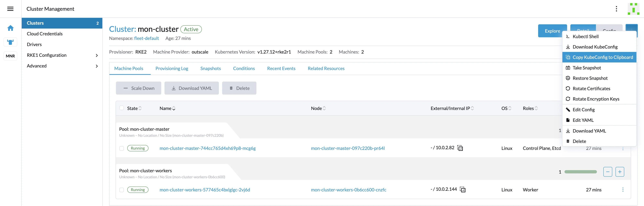Check the mon-cluster-master machine row checkbox
The width and height of the screenshot is (644, 206).
122,148
